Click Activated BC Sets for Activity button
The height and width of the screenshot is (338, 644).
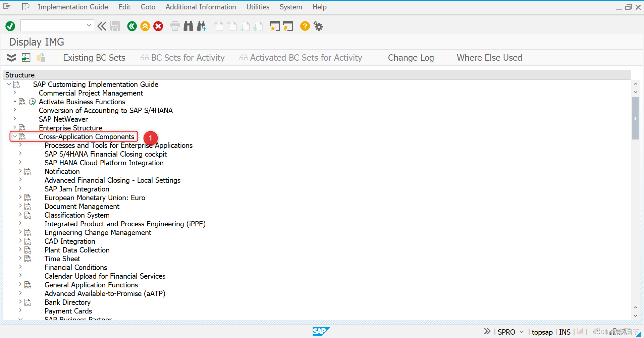tap(301, 58)
